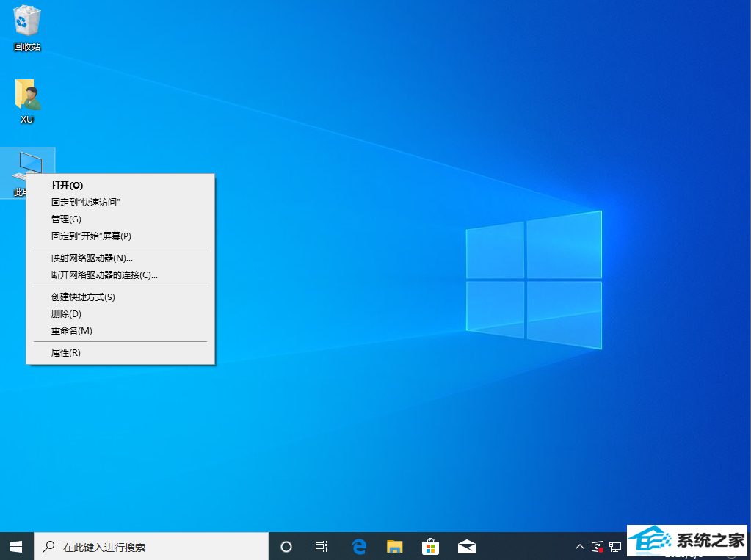This screenshot has height=560, width=751.
Task: Open the Mail app on the taskbar
Action: (466, 547)
